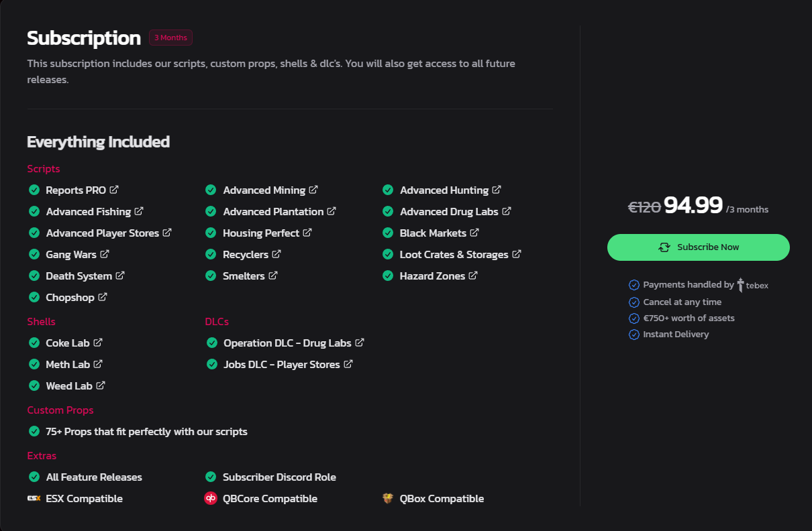Open the Advanced Fishing script link
The image size is (812, 531).
[95, 212]
